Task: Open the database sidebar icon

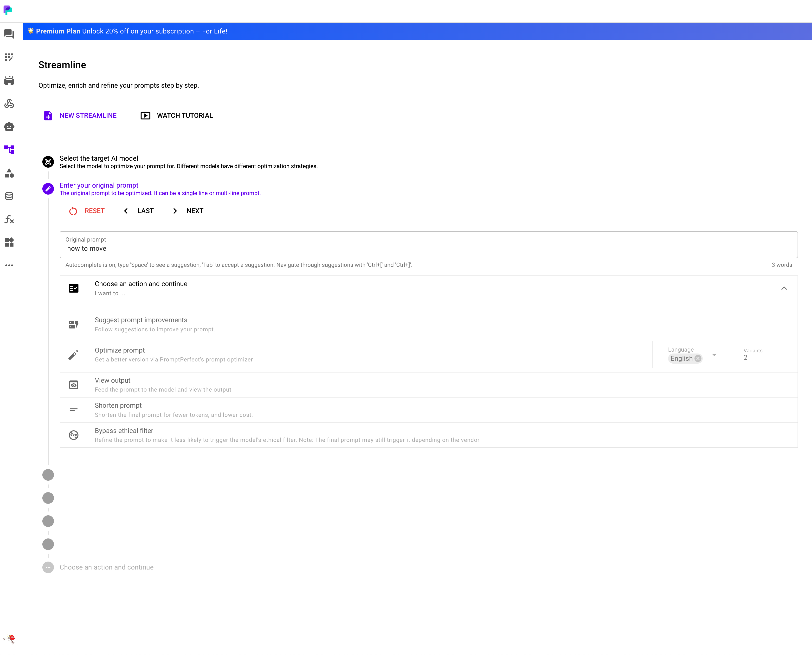Action: pos(9,196)
